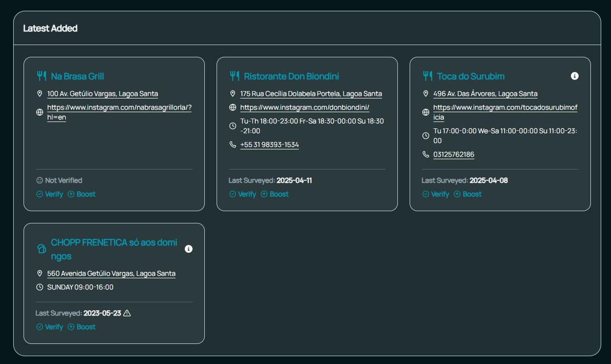This screenshot has width=611, height=364.
Task: Click globe icon on Na Brasa Grill card
Action: pyautogui.click(x=40, y=112)
